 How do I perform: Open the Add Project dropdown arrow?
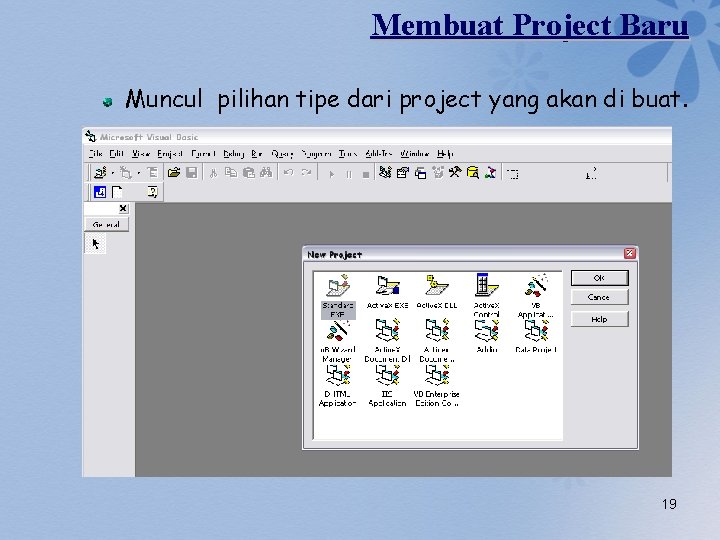(112, 173)
